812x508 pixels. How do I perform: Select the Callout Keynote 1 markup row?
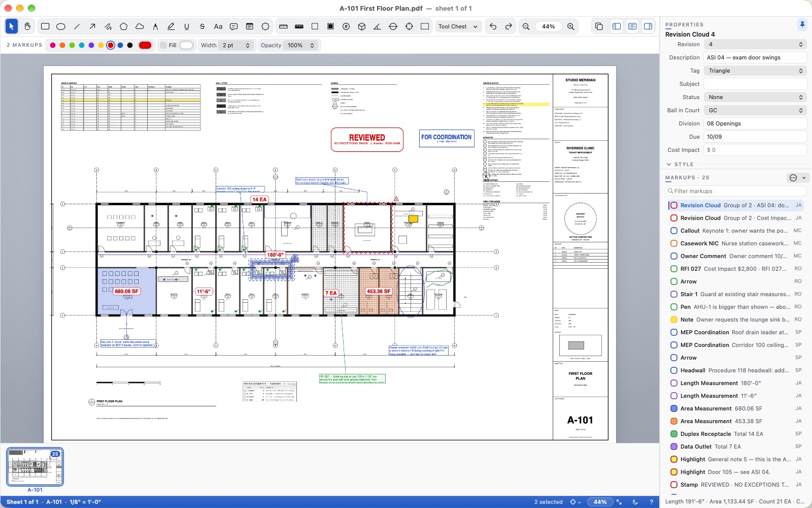[736, 231]
